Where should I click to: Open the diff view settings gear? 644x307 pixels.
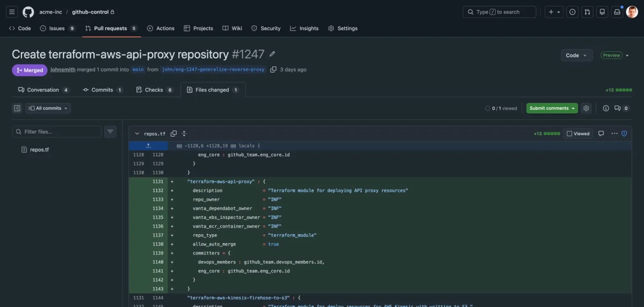[586, 108]
